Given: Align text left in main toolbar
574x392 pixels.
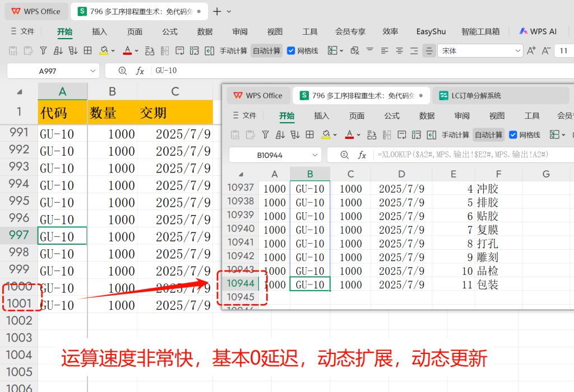Looking at the screenshot, I should pos(385,50).
